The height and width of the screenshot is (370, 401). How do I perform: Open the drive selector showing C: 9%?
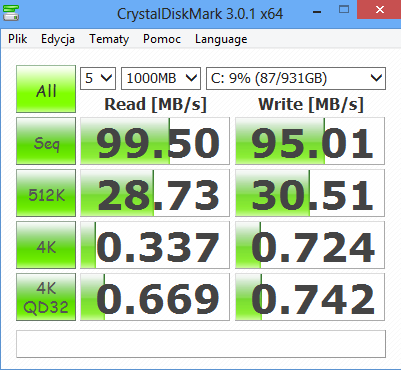[296, 78]
